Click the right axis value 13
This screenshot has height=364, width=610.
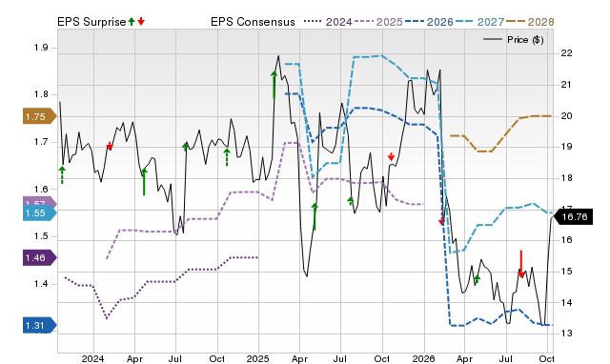(567, 334)
